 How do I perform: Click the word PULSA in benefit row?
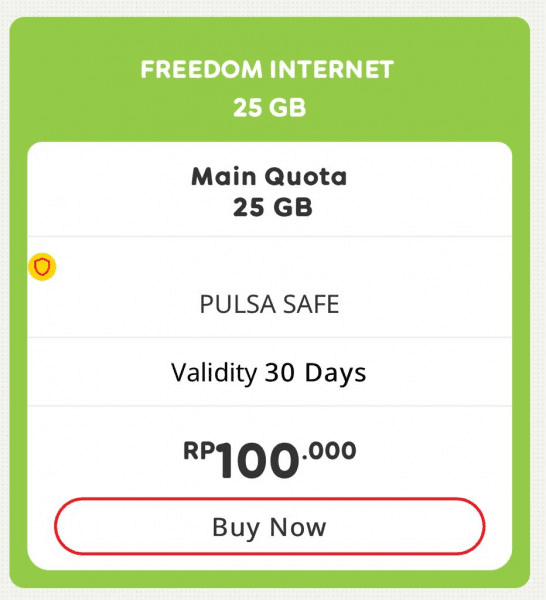238,305
